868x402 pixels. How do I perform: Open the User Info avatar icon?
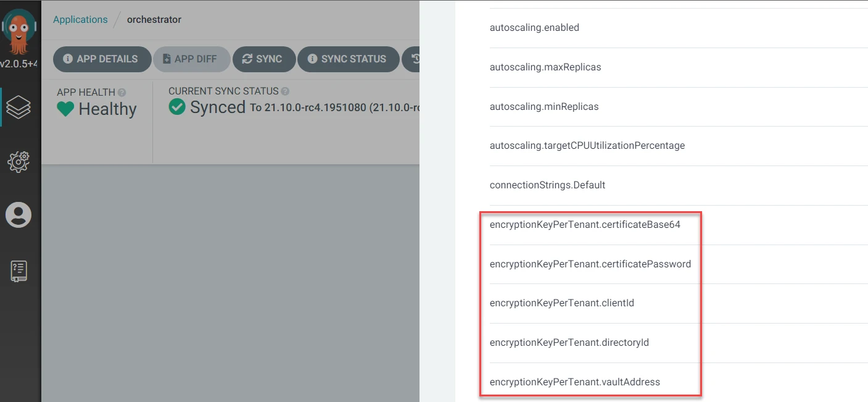pyautogui.click(x=19, y=215)
